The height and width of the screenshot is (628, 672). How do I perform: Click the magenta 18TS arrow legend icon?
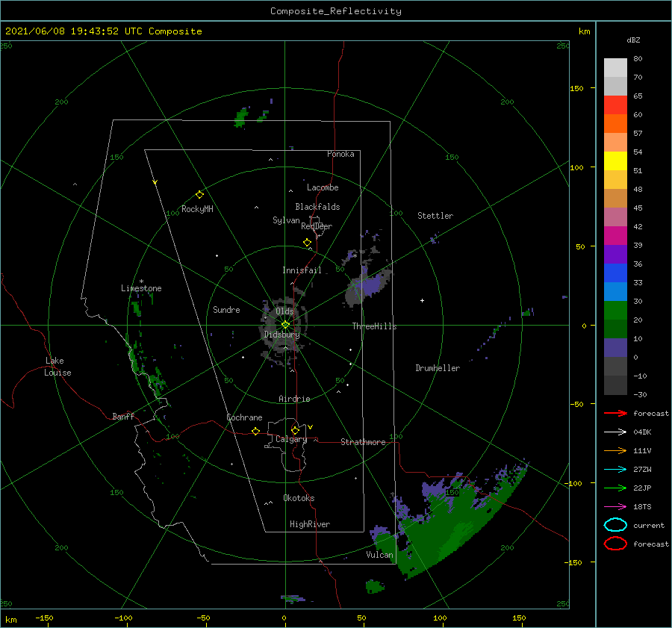click(615, 507)
